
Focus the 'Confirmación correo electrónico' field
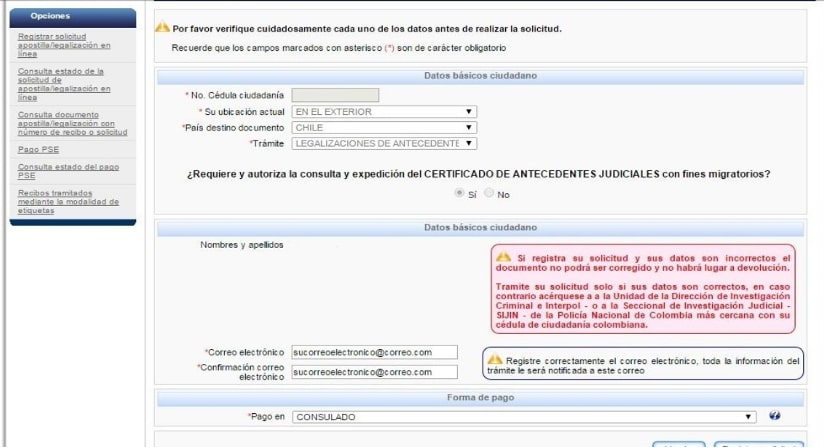[374, 372]
